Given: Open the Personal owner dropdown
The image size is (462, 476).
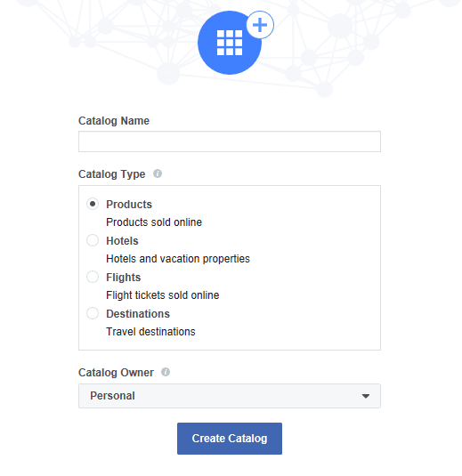Looking at the screenshot, I should 230,396.
